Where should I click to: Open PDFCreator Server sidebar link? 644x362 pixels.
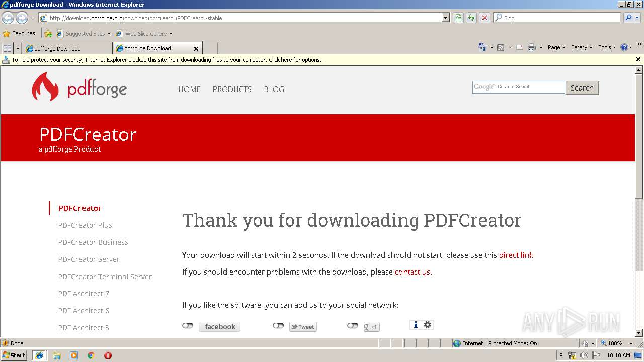pyautogui.click(x=89, y=259)
